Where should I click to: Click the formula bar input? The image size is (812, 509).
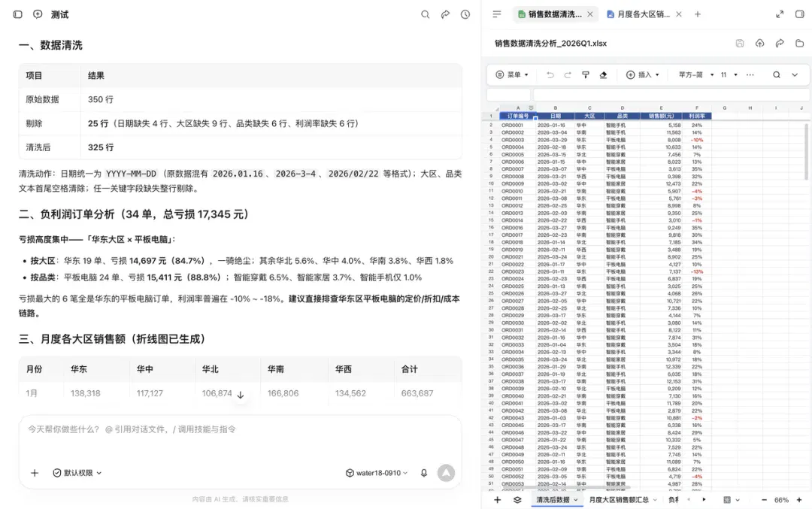click(x=671, y=94)
